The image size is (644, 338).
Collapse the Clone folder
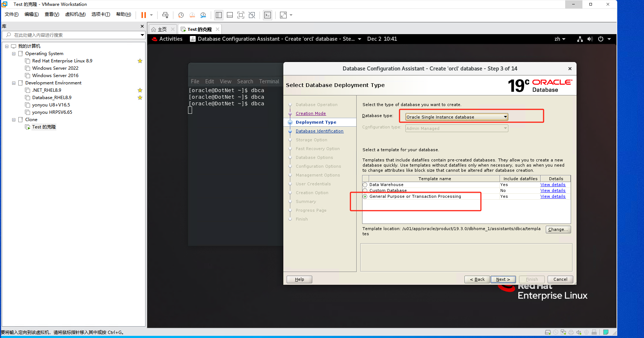click(x=14, y=120)
